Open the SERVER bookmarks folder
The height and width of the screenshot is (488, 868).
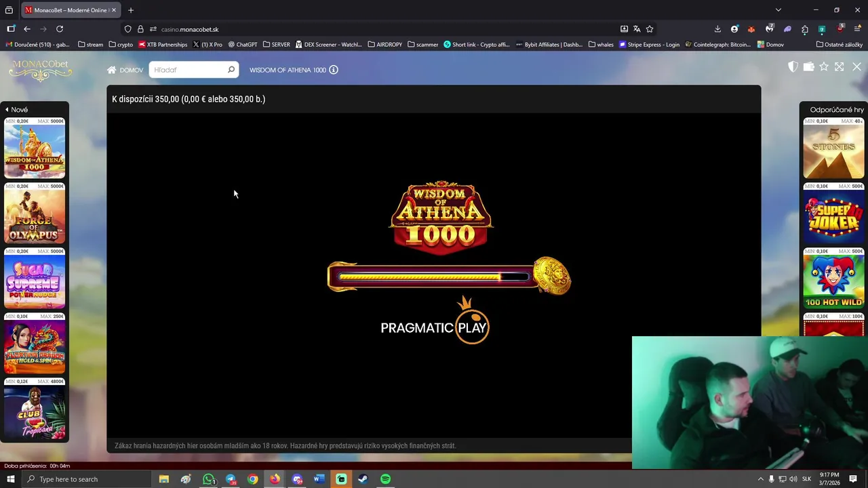click(276, 45)
